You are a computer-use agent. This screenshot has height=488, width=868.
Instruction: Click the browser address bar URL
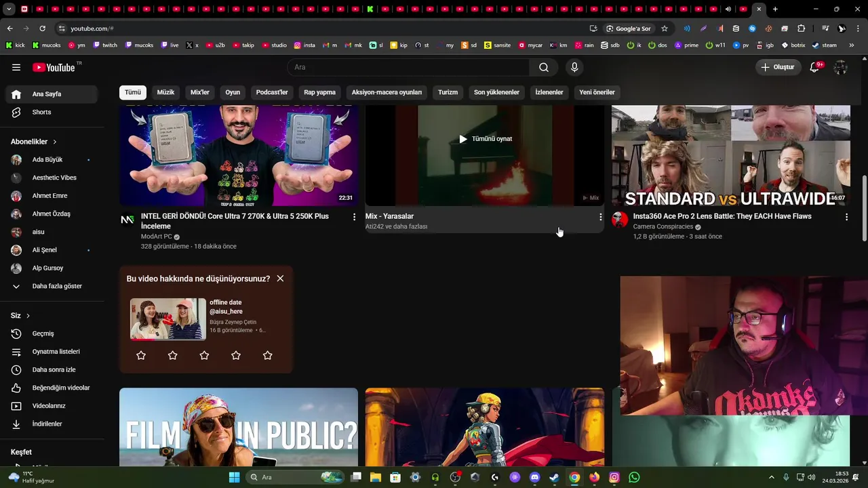click(92, 28)
